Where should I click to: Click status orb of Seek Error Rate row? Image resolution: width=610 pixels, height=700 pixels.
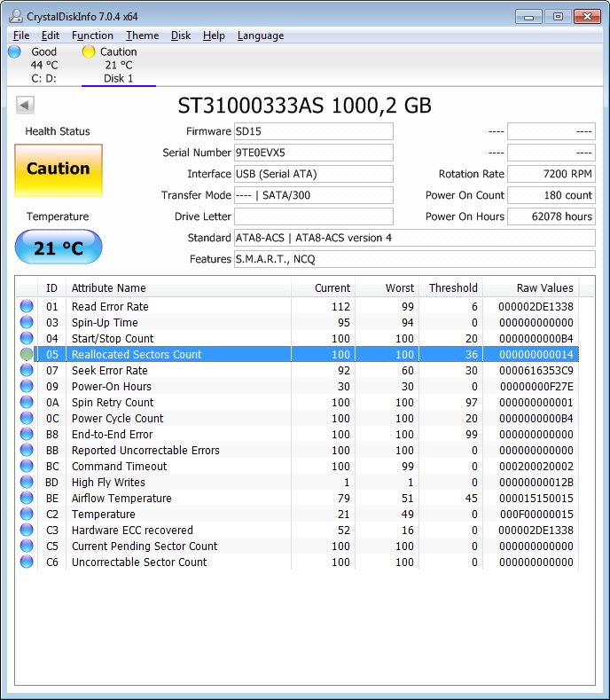pyautogui.click(x=27, y=370)
